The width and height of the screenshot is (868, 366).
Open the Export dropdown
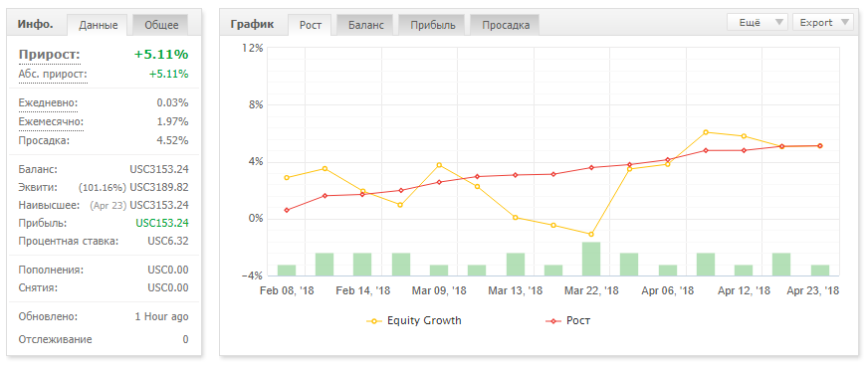(822, 22)
